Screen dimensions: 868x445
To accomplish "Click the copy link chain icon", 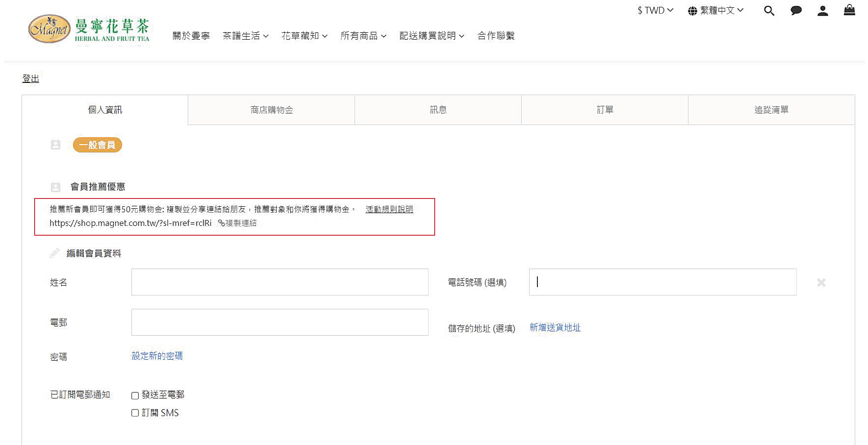I will click(221, 223).
